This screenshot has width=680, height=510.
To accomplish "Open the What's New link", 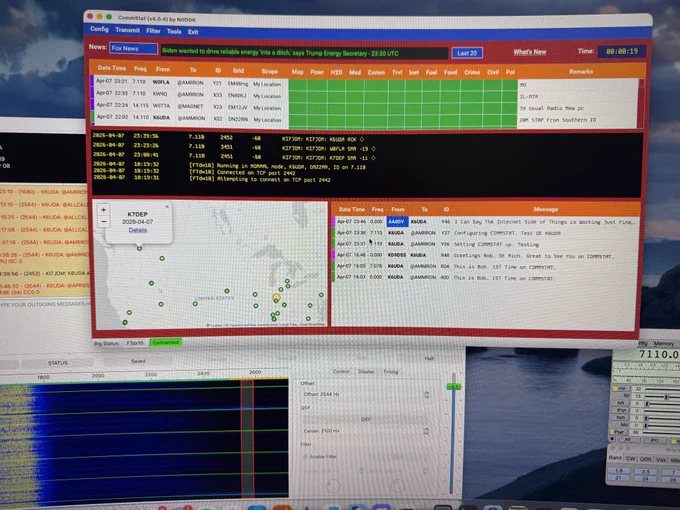I will [x=530, y=52].
